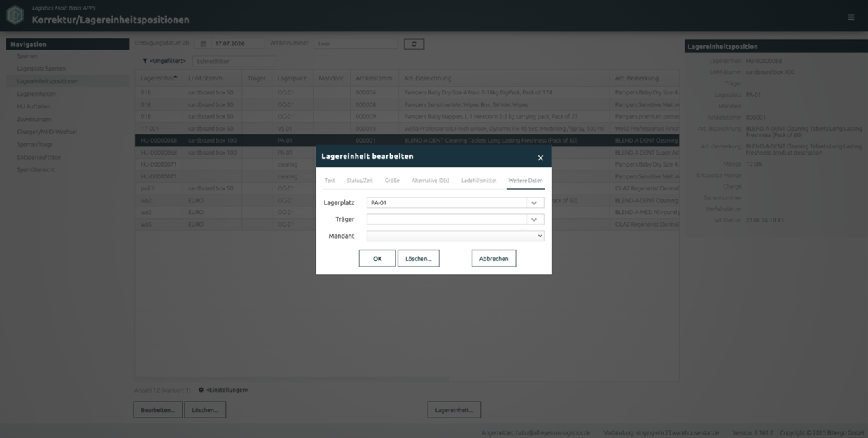
Task: Click the refresh icon button beside Artikelnummer
Action: coord(414,43)
